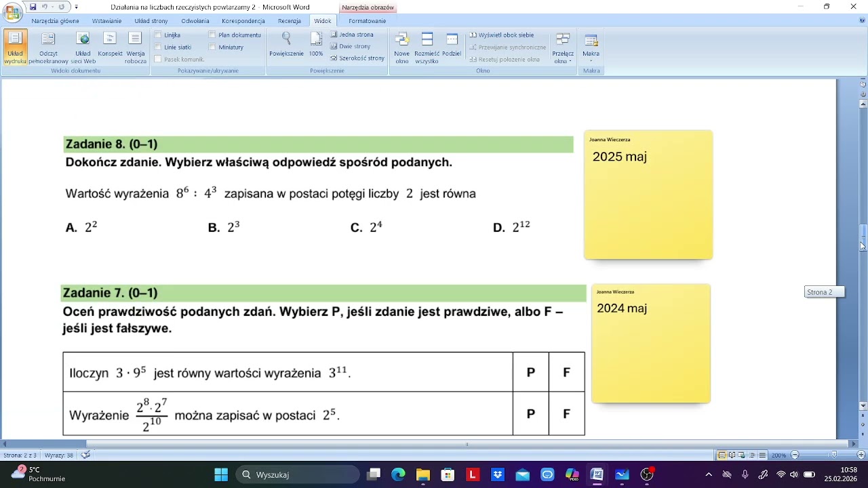The height and width of the screenshot is (488, 868).
Task: Select the Układ wydruku print layout view
Action: [x=15, y=47]
